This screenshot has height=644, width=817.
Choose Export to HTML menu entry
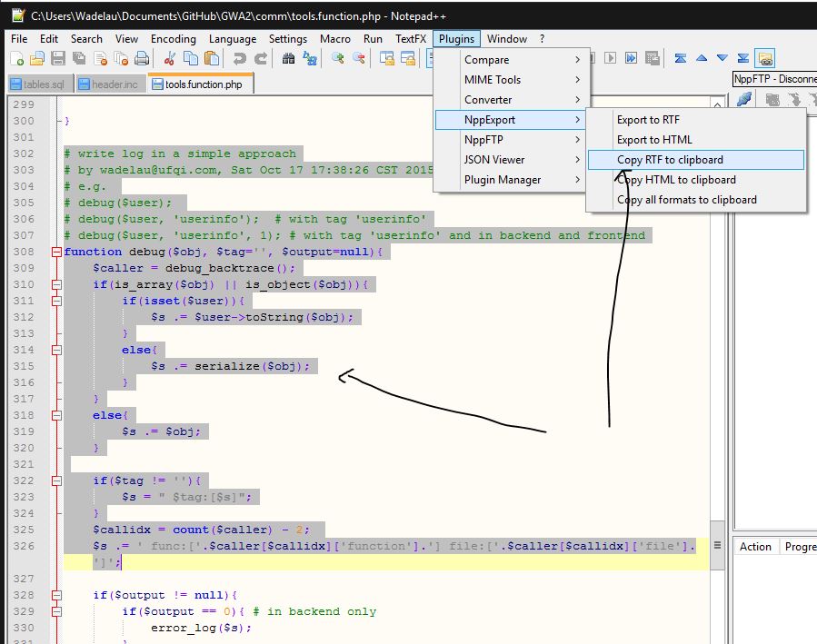[x=654, y=140]
